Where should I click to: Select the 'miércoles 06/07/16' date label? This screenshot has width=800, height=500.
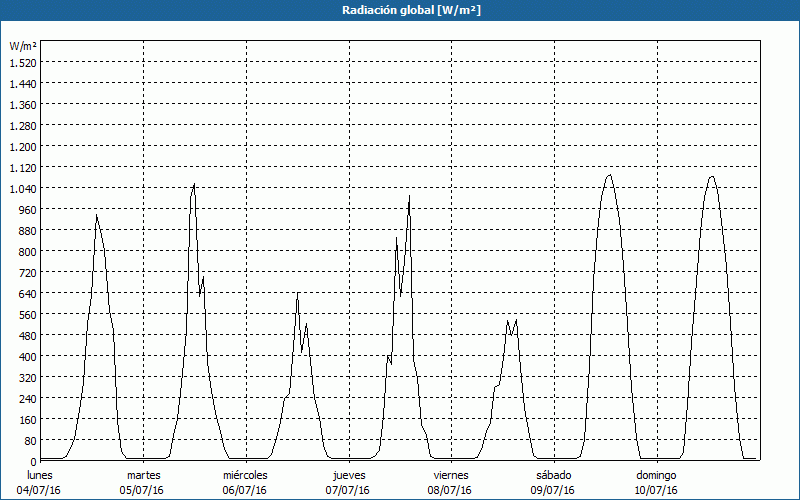click(245, 482)
